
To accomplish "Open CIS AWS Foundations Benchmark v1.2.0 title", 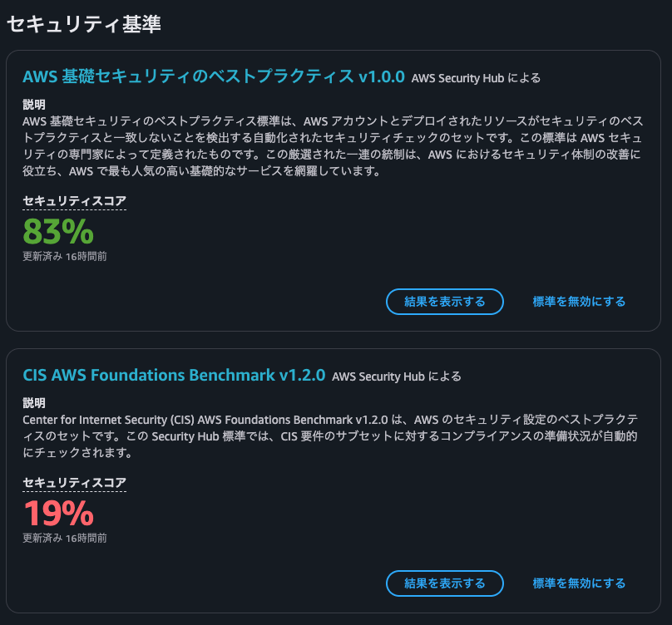I will (x=174, y=376).
